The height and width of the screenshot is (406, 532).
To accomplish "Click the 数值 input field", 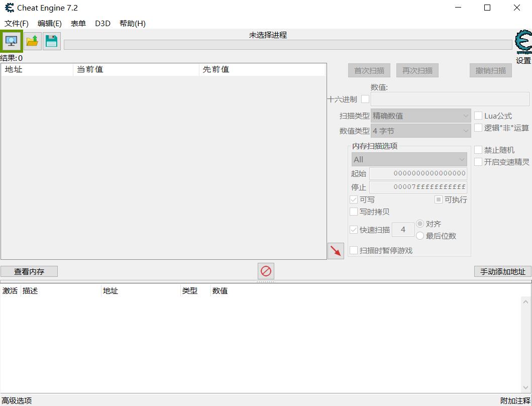I will coord(450,99).
